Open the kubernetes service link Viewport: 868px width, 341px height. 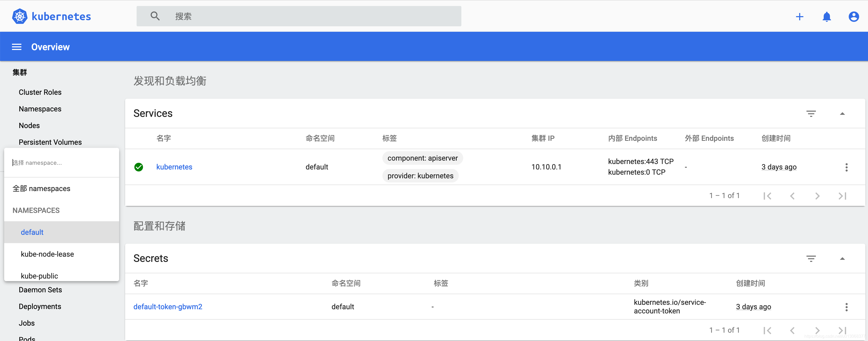pyautogui.click(x=174, y=167)
